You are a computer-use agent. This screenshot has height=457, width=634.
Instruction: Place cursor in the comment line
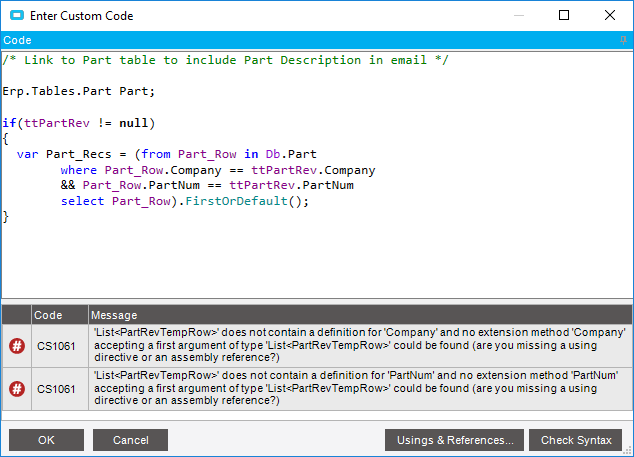pyautogui.click(x=225, y=60)
